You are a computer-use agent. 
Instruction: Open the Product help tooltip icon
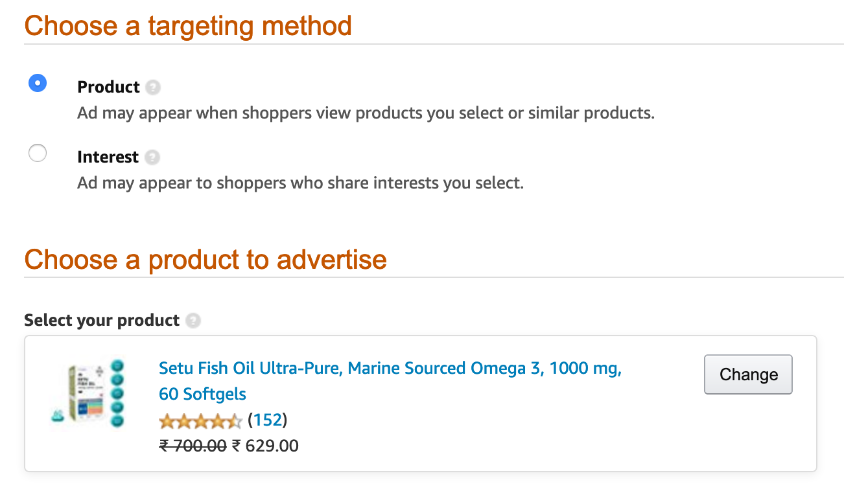coord(153,87)
